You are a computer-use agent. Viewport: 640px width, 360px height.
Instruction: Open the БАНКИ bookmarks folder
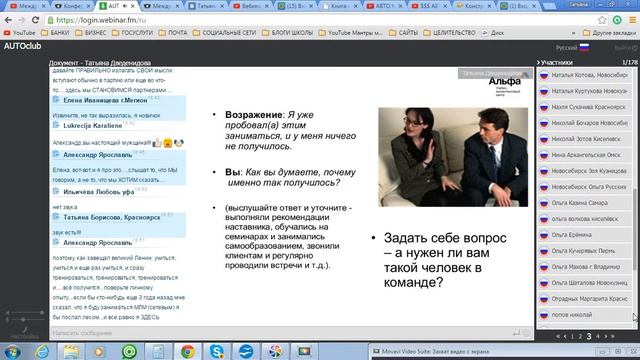pos(55,33)
